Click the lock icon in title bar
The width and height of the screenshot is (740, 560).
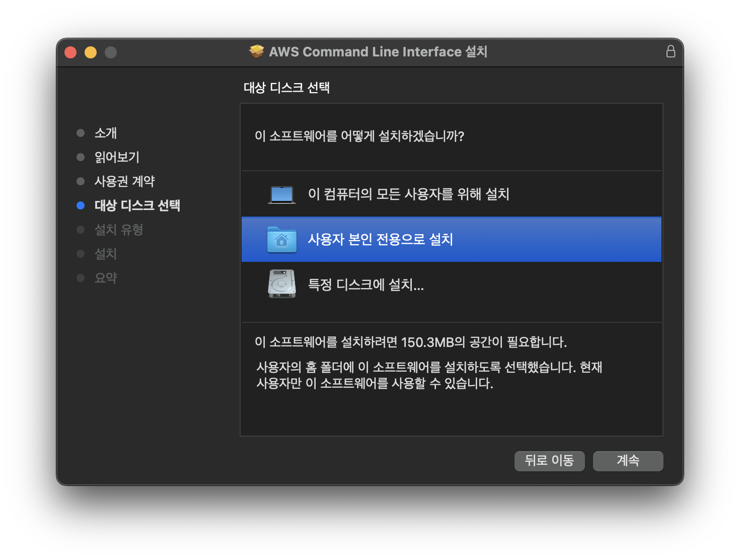[671, 51]
